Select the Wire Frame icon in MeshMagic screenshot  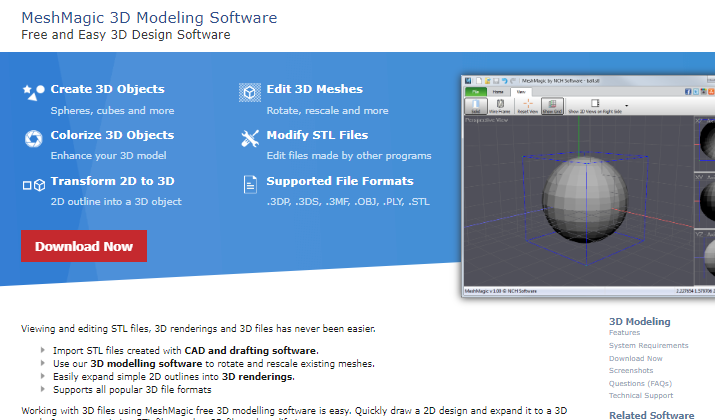tap(500, 106)
